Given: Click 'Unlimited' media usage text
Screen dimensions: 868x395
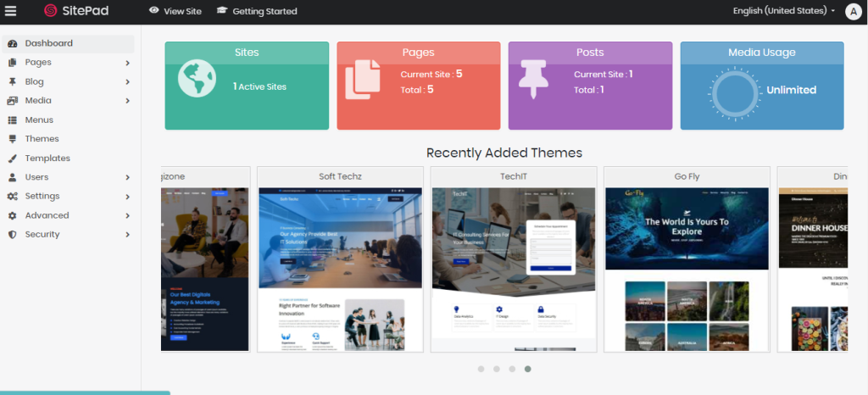Looking at the screenshot, I should click(x=791, y=90).
